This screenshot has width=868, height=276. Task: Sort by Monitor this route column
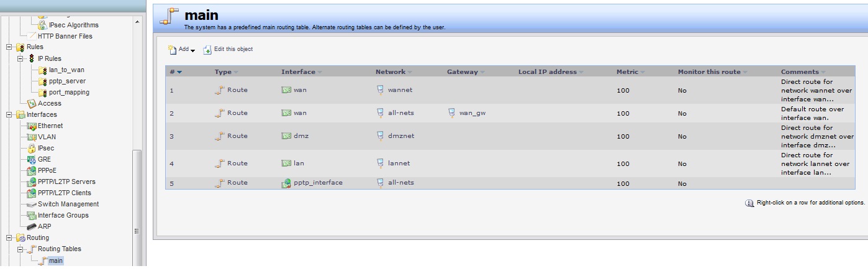pyautogui.click(x=713, y=72)
